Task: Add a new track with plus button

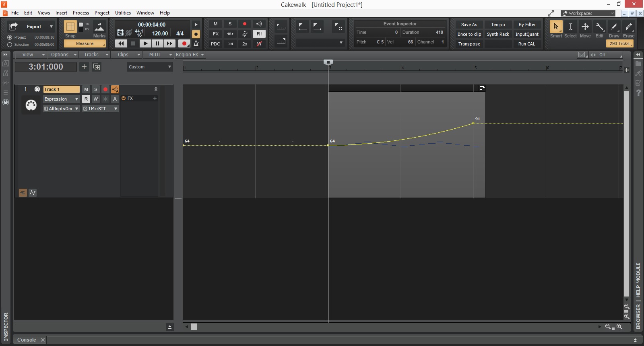Action: [84, 67]
